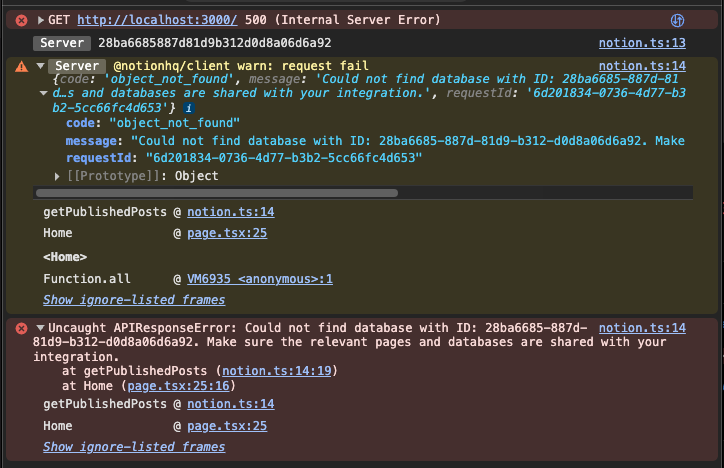The width and height of the screenshot is (724, 468).
Task: Open the notion.ts:13 source link
Action: click(642, 43)
